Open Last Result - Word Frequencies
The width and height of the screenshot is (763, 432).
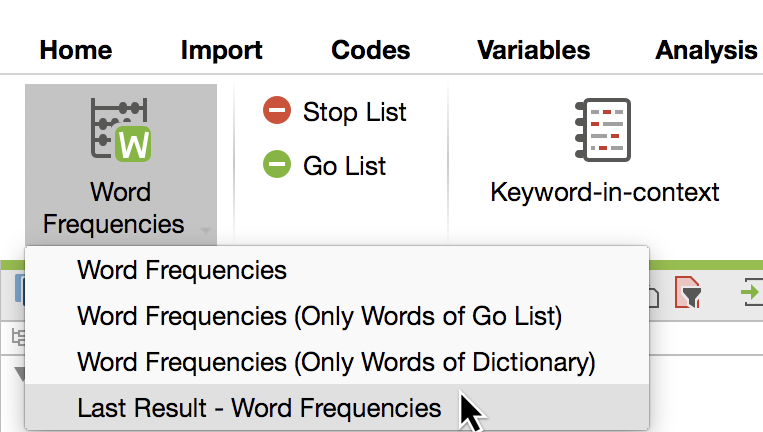259,408
